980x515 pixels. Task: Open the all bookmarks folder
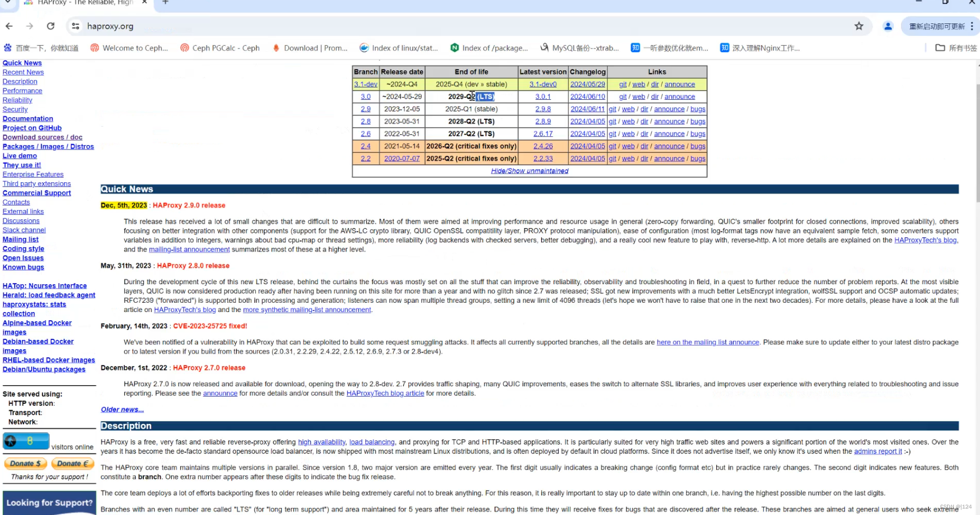coord(956,48)
